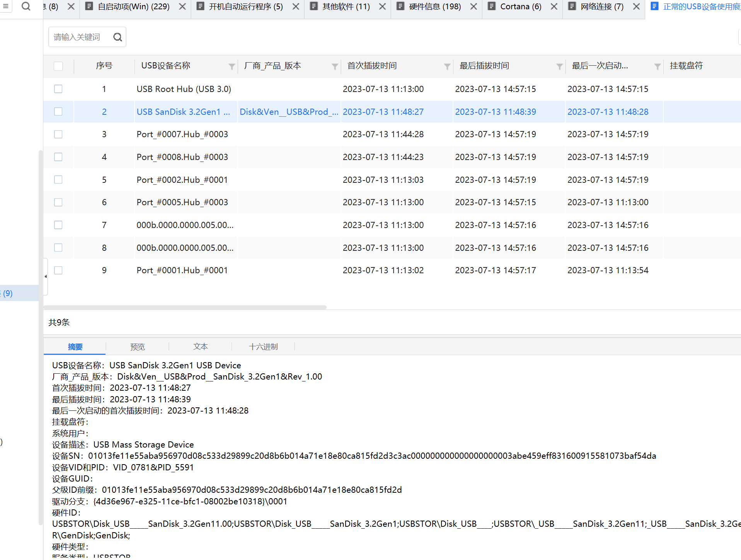Click first insert time 2023-07-13 11:44:23
Image resolution: width=741 pixels, height=560 pixels.
click(x=383, y=157)
